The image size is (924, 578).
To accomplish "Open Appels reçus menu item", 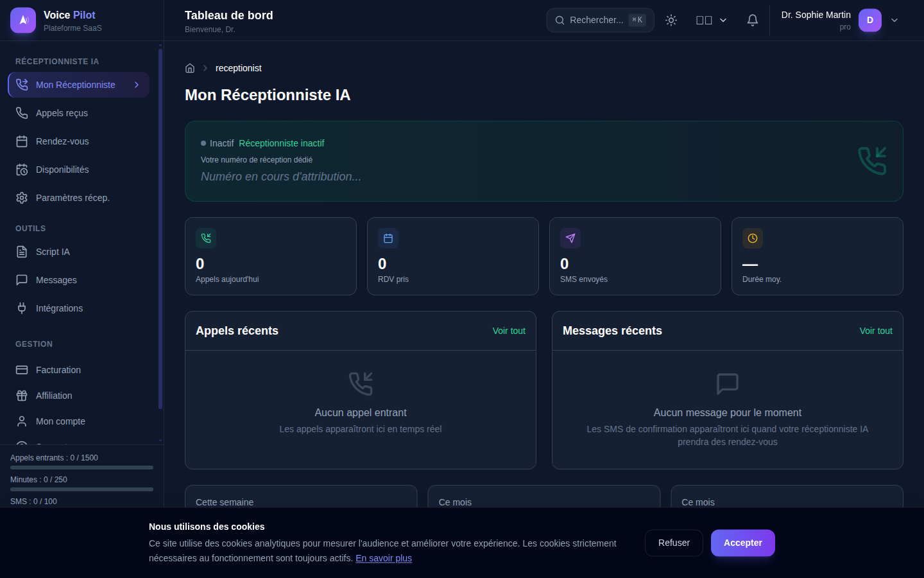I will click(78, 113).
